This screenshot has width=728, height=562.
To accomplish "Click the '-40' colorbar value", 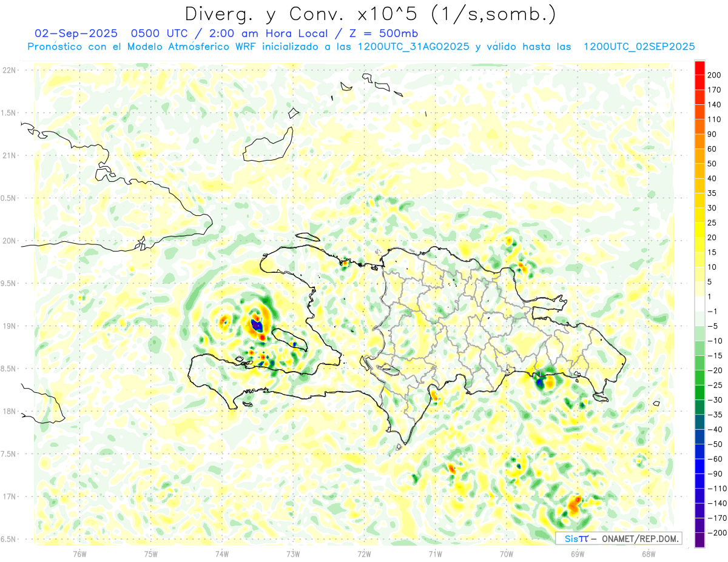I will point(716,430).
